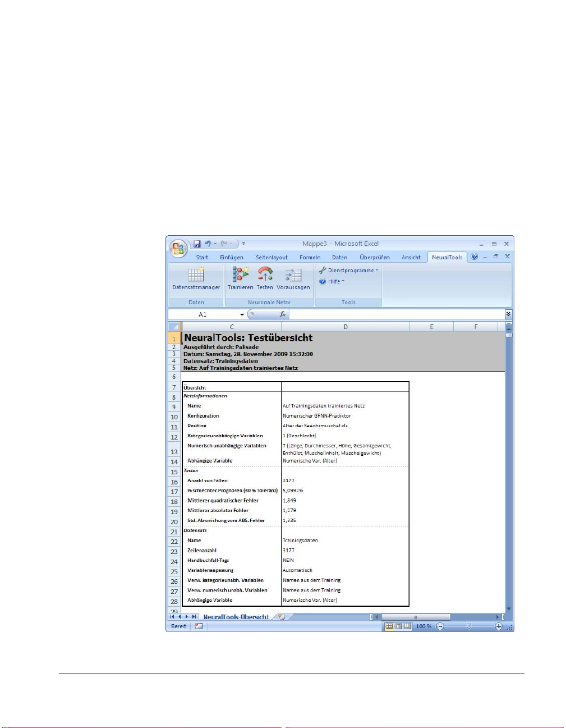Click the Trainieren icon

click(x=241, y=278)
